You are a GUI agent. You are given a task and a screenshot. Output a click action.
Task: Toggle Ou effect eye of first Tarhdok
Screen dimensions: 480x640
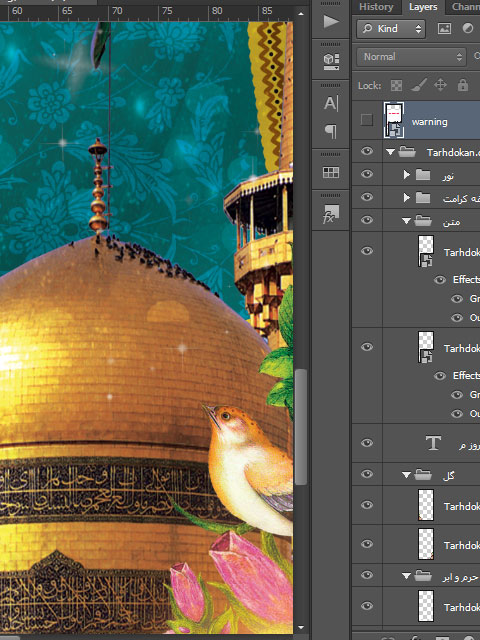(457, 318)
